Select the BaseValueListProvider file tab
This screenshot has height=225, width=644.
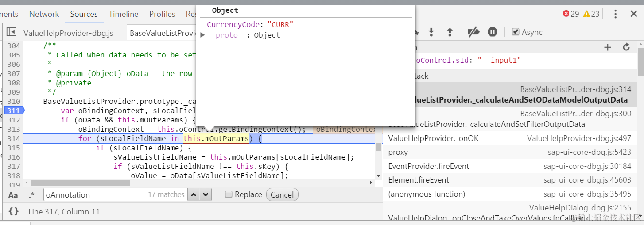click(163, 33)
